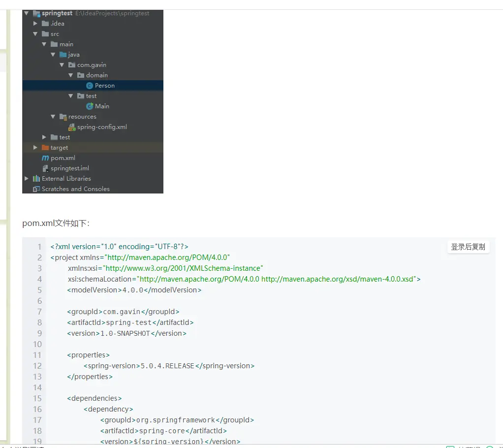This screenshot has width=503, height=448.
Task: Select springtest.iml in project tree
Action: [x=69, y=168]
